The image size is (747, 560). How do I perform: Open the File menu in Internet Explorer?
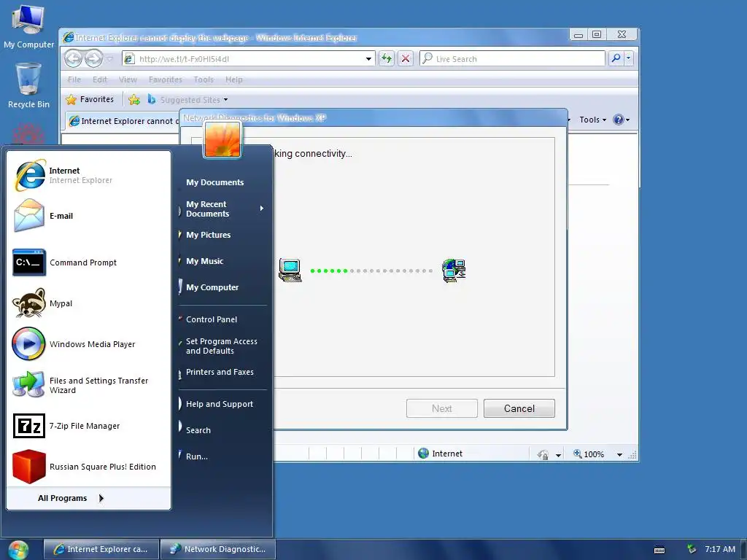tap(74, 79)
